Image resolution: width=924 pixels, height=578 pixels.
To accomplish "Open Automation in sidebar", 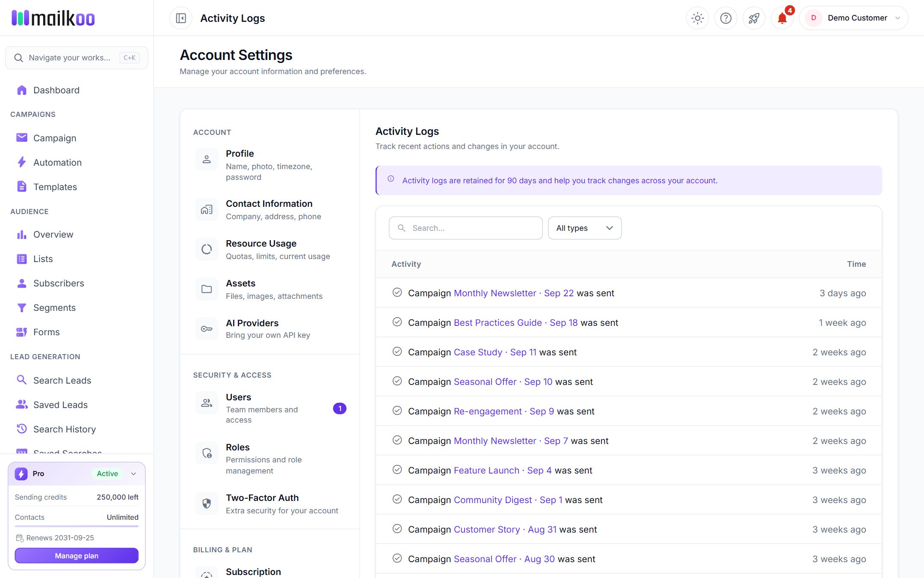I will pos(77,162).
